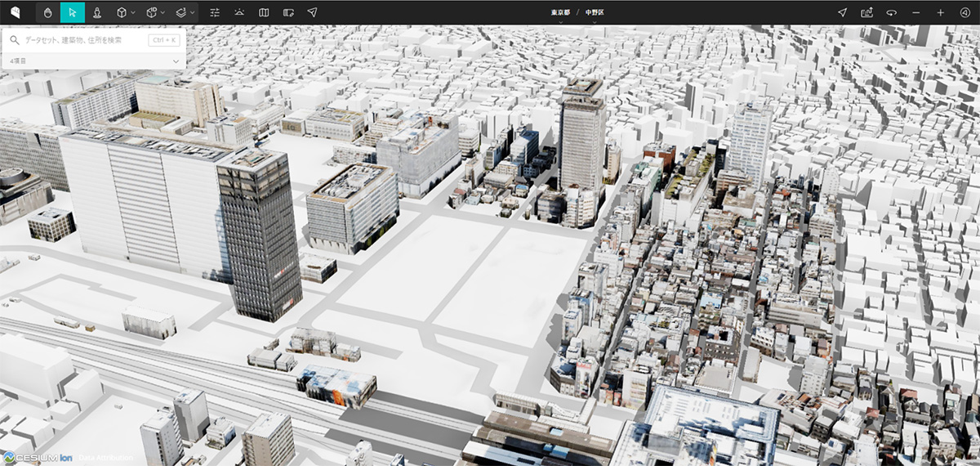This screenshot has height=466, width=980.
Task: Click the paper plane icon in left toolbar
Action: pos(313,12)
